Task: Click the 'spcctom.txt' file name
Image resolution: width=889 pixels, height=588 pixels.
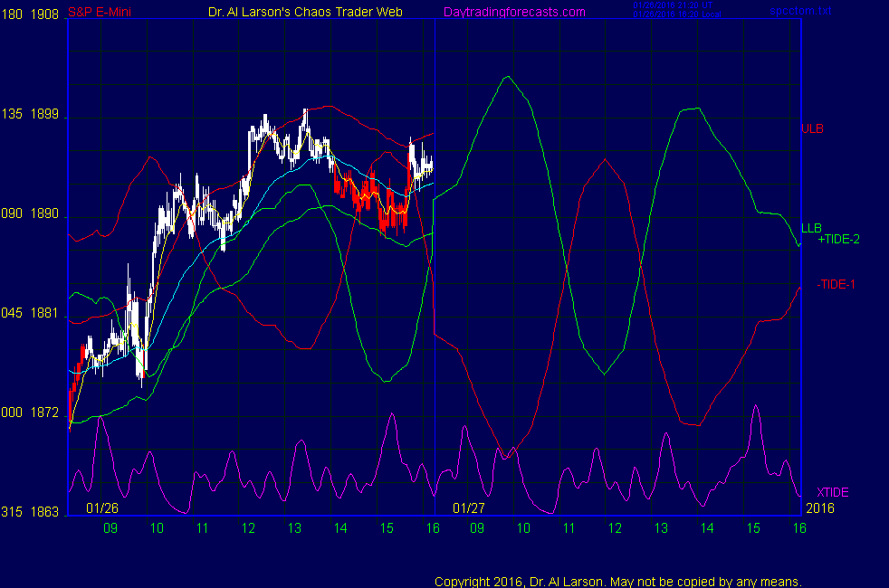Action: click(x=800, y=10)
